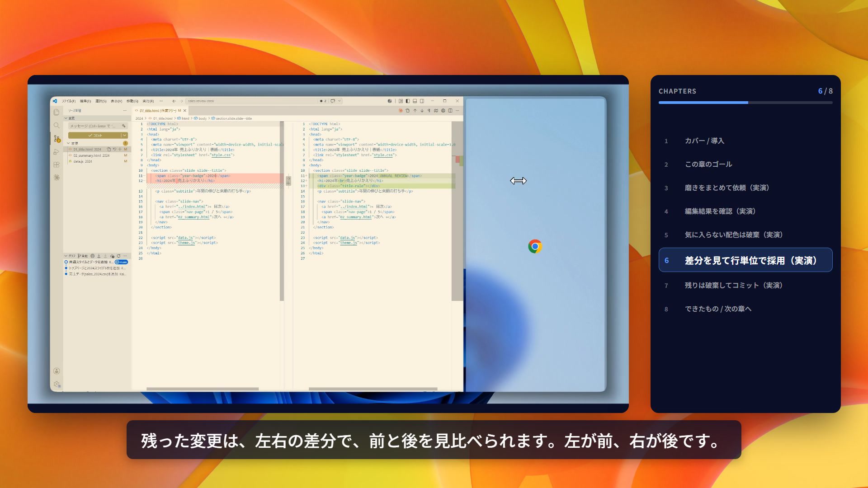868x488 pixels.
Task: Open the 表示(V) menu
Action: (116, 101)
